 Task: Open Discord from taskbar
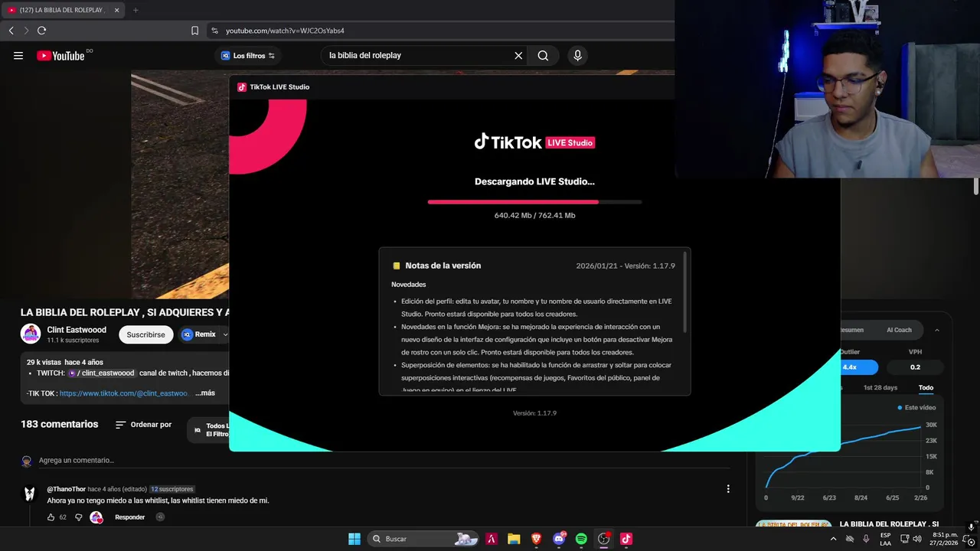point(559,539)
